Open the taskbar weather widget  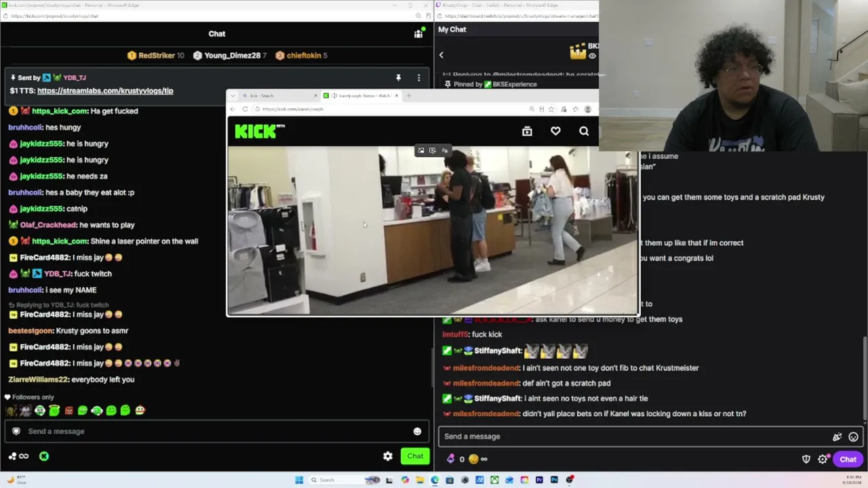click(x=18, y=480)
